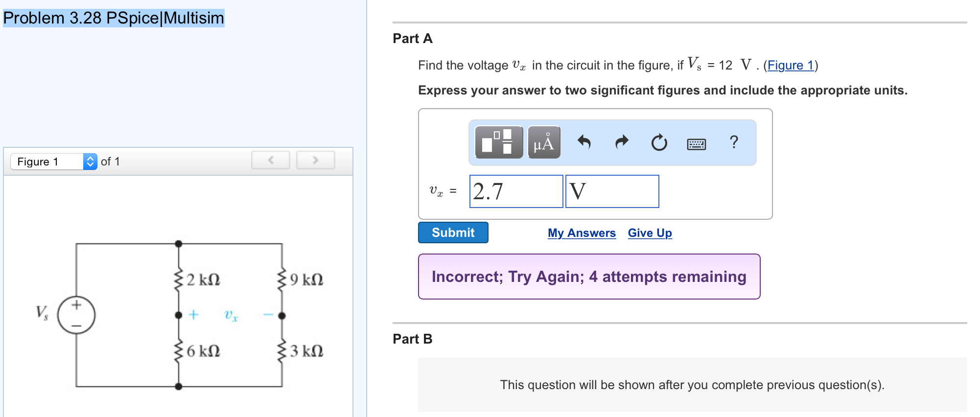The width and height of the screenshot is (980, 417).
Task: Edit the vx value field showing 2.7
Action: (x=515, y=191)
